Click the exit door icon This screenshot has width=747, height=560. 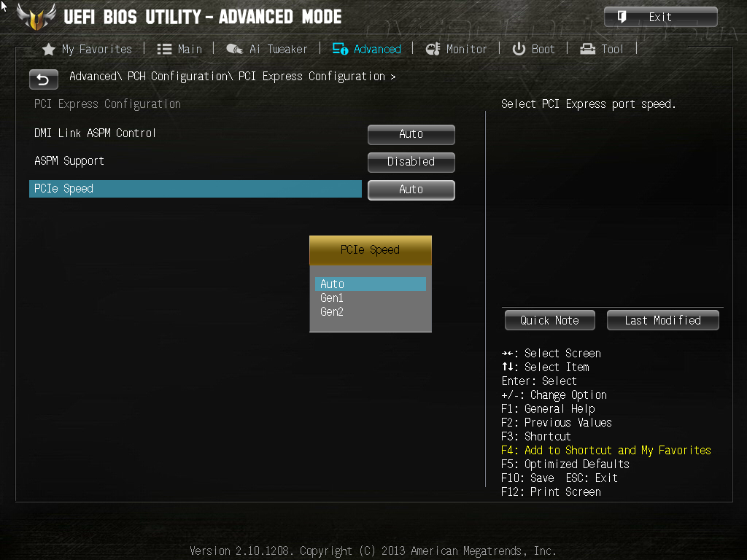[622, 17]
